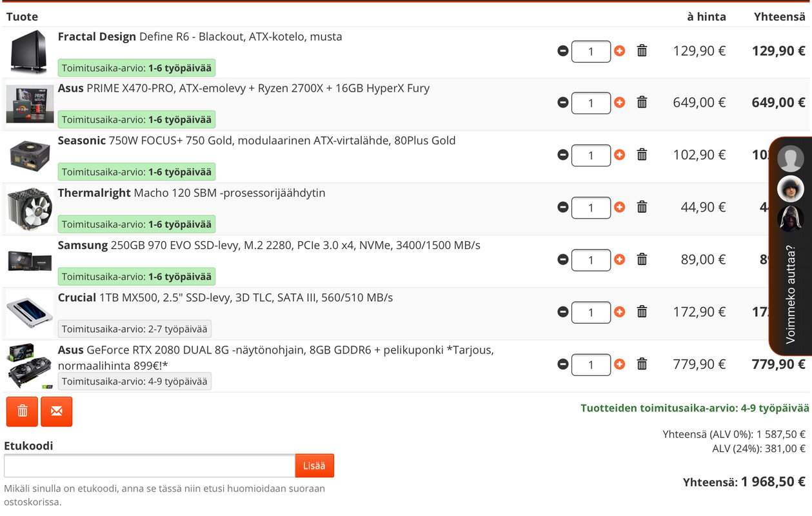Click the quantity field for Crucial MX500

tap(591, 312)
